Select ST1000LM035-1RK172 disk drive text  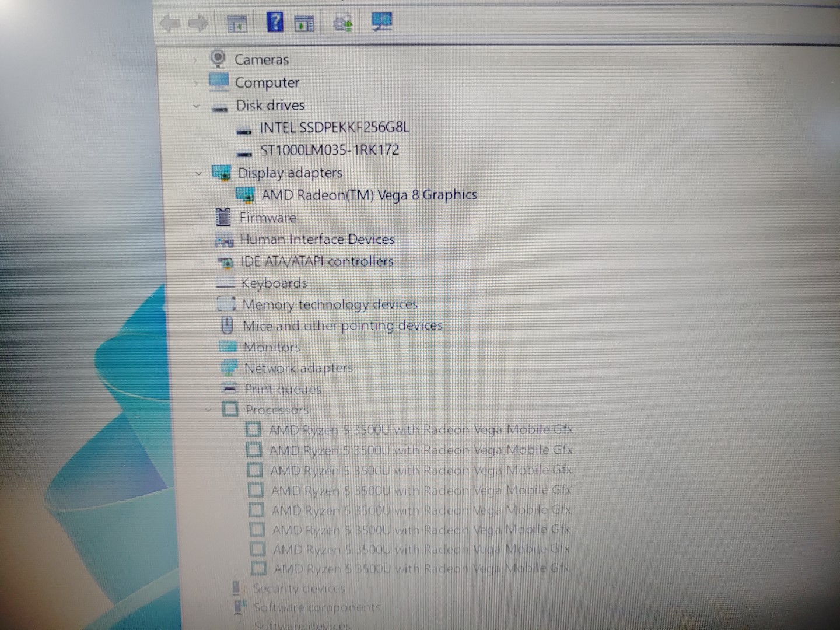(x=330, y=150)
